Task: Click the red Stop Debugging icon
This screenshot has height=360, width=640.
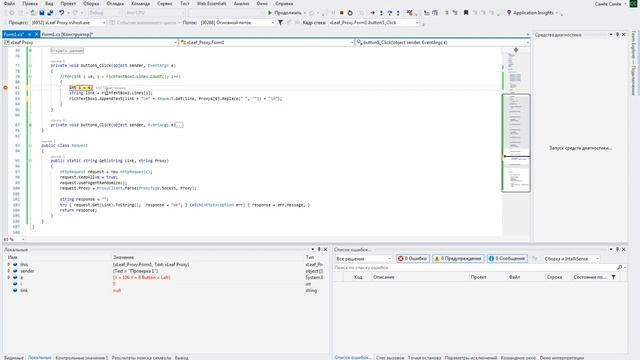Action: (x=342, y=13)
